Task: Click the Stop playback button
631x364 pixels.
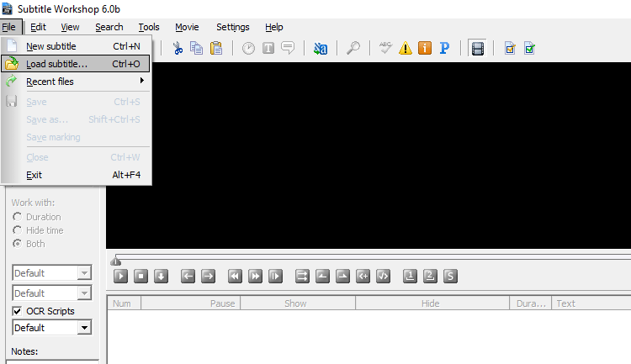Action: click(x=141, y=277)
